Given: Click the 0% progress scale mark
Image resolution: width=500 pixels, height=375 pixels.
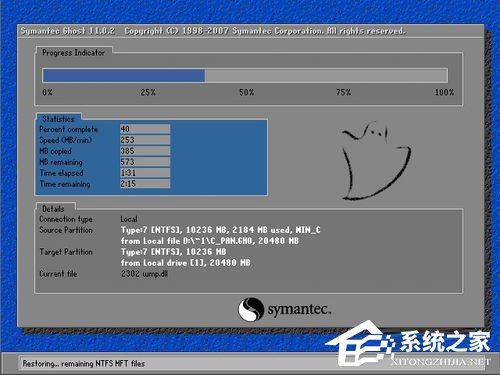Looking at the screenshot, I should pyautogui.click(x=47, y=92).
